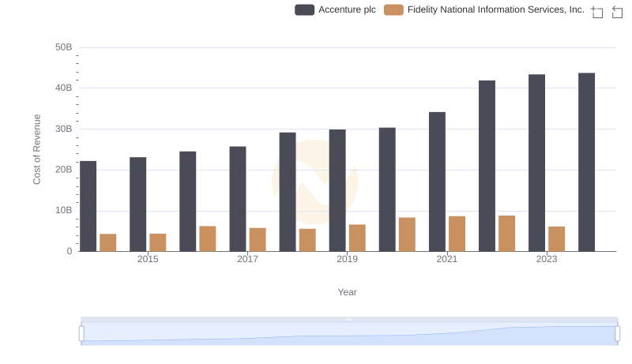
Task: Select the Accenture bar for 2021
Action: coord(438,182)
